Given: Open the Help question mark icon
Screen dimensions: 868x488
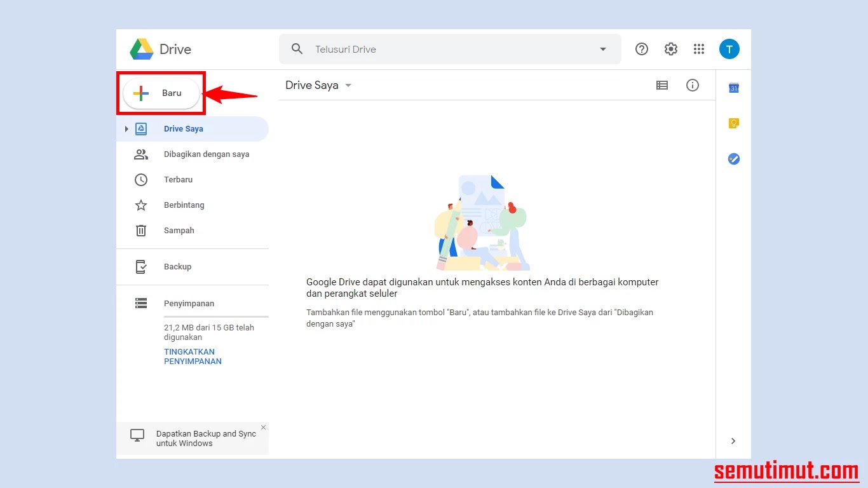Looking at the screenshot, I should [x=642, y=49].
